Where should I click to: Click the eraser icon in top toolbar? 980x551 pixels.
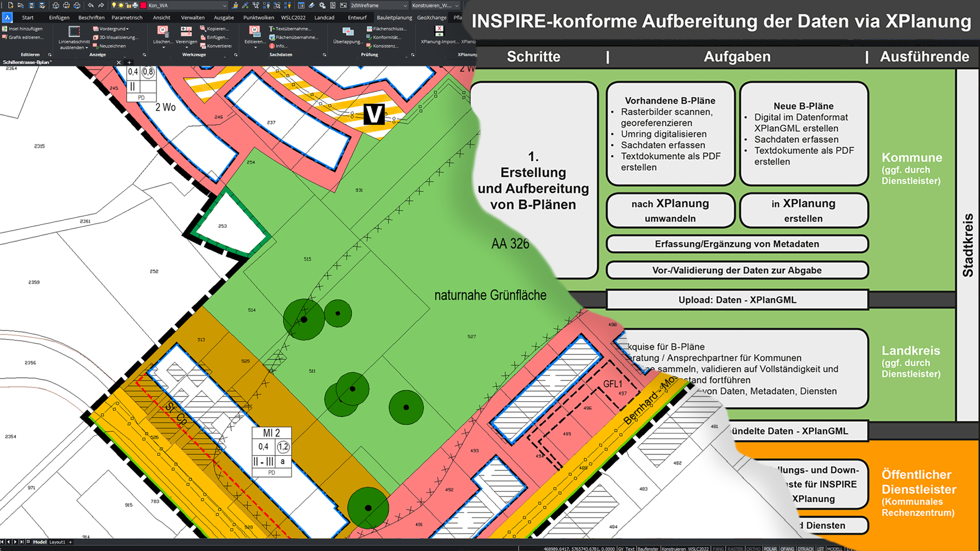tap(311, 6)
